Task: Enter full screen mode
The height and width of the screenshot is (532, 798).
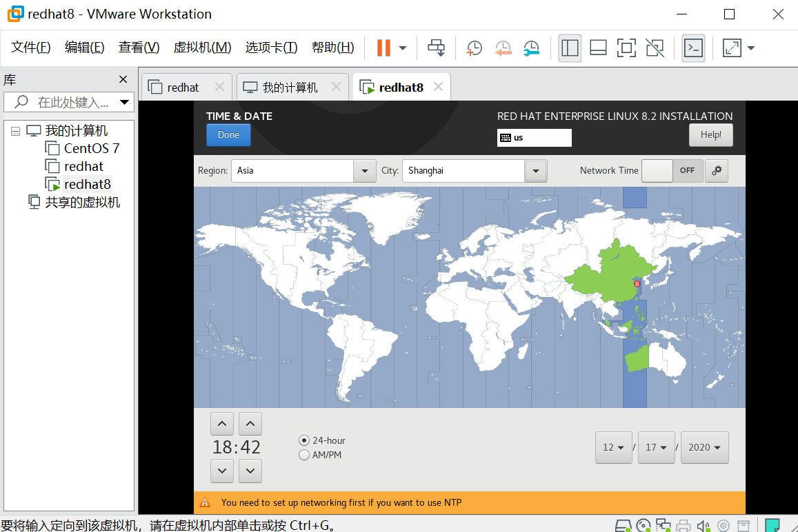Action: coord(626,48)
